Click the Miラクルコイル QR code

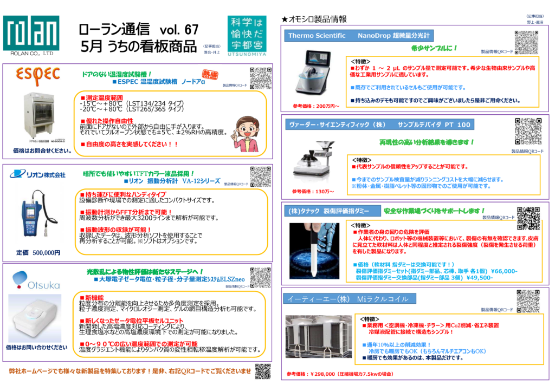pos(528,301)
